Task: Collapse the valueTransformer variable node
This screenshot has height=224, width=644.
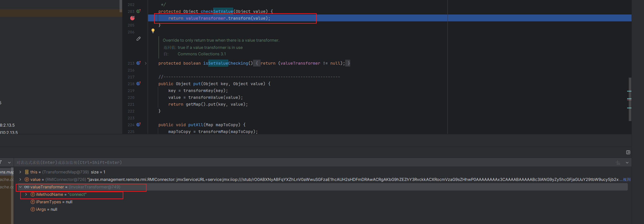Action: (x=20, y=187)
